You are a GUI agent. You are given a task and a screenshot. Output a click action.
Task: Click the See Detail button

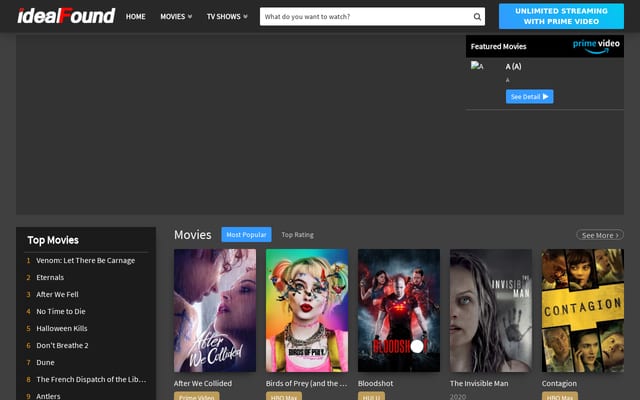coord(529,97)
